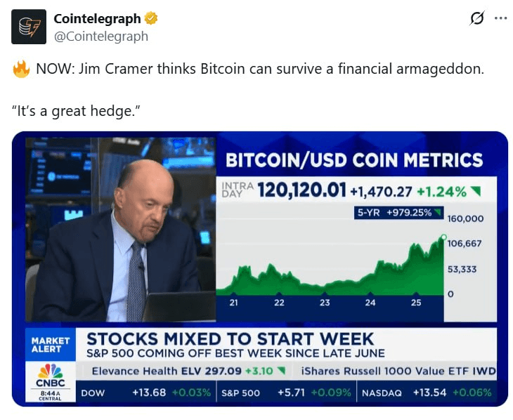Click the NASDAQ index reading
This screenshot has height=420, width=513.
pos(427,393)
